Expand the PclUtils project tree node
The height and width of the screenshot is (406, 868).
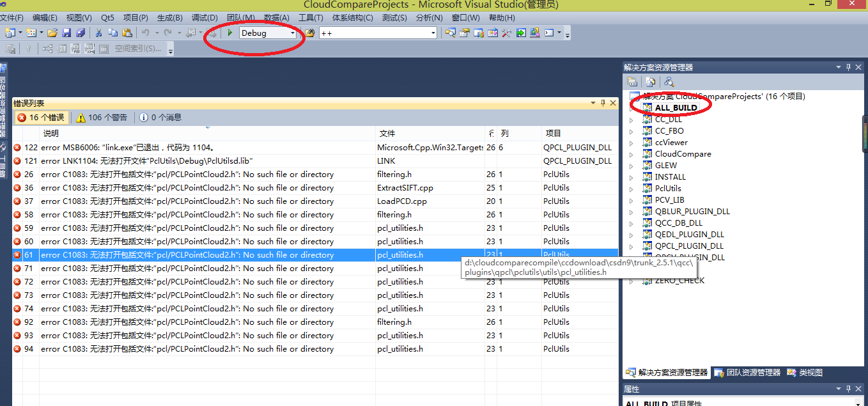pos(632,189)
